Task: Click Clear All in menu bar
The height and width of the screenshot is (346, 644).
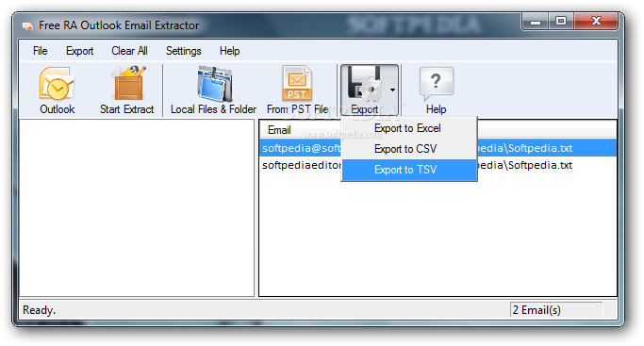Action: (x=129, y=51)
